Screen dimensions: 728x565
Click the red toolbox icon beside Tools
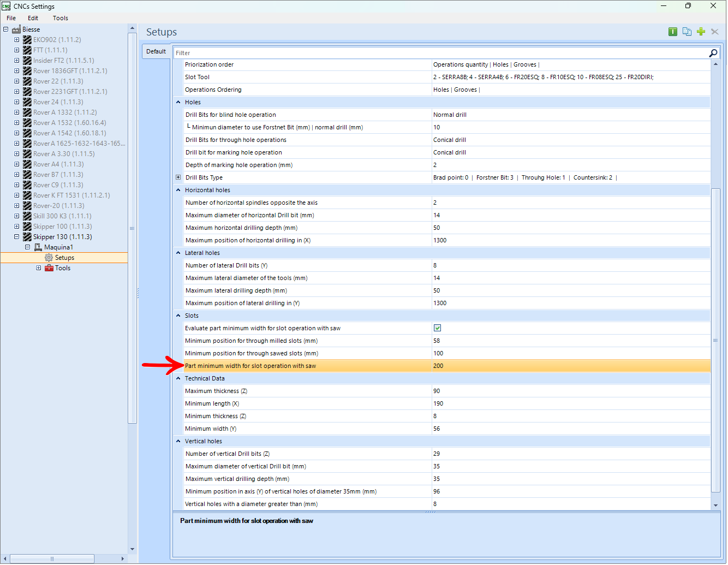point(49,268)
